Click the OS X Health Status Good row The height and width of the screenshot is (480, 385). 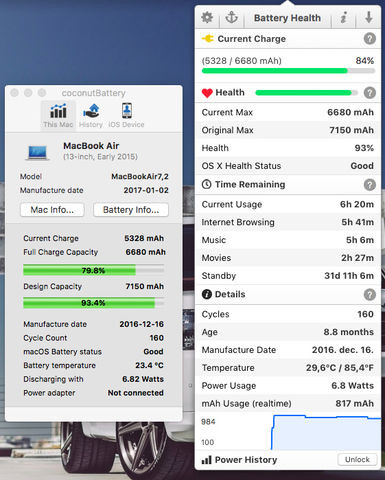(288, 166)
